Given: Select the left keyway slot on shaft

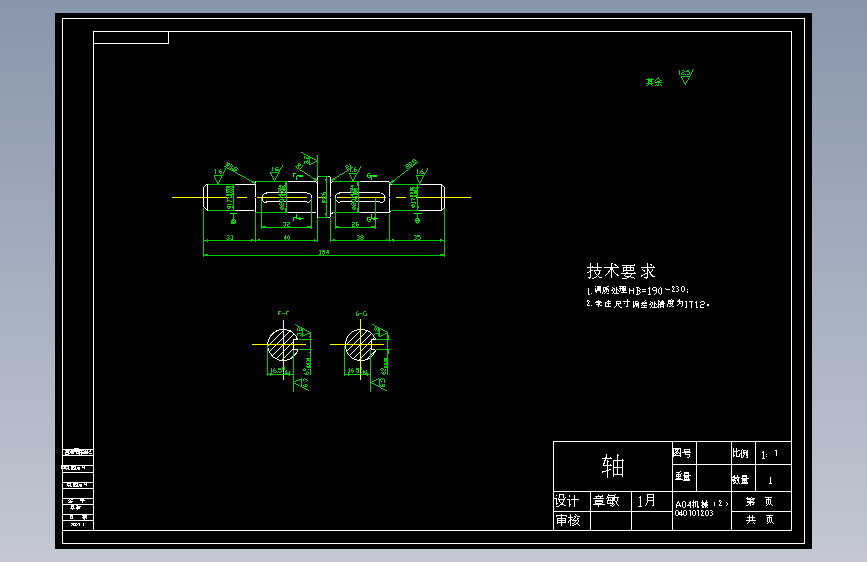Looking at the screenshot, I should coord(286,197).
